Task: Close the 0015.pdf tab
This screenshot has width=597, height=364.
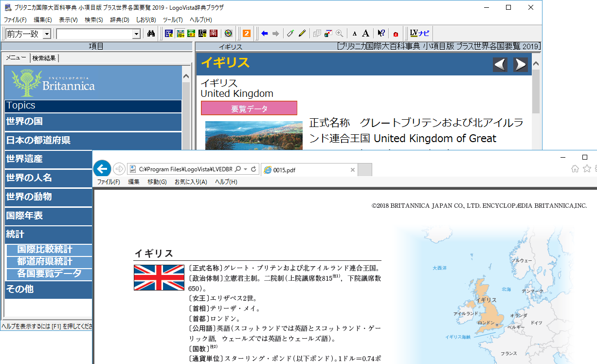Action: pos(353,170)
